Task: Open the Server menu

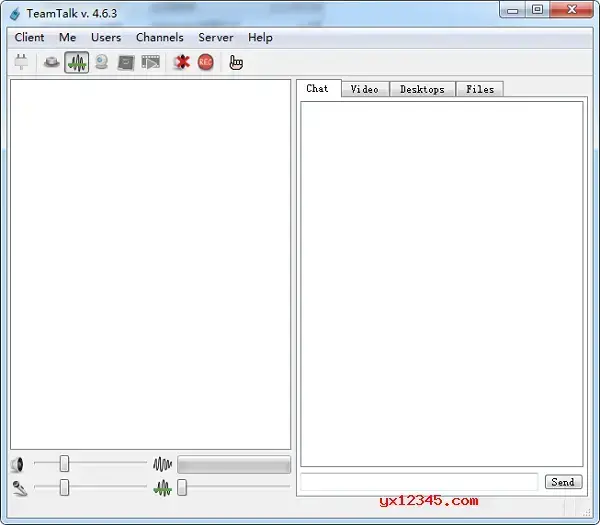Action: (x=216, y=38)
